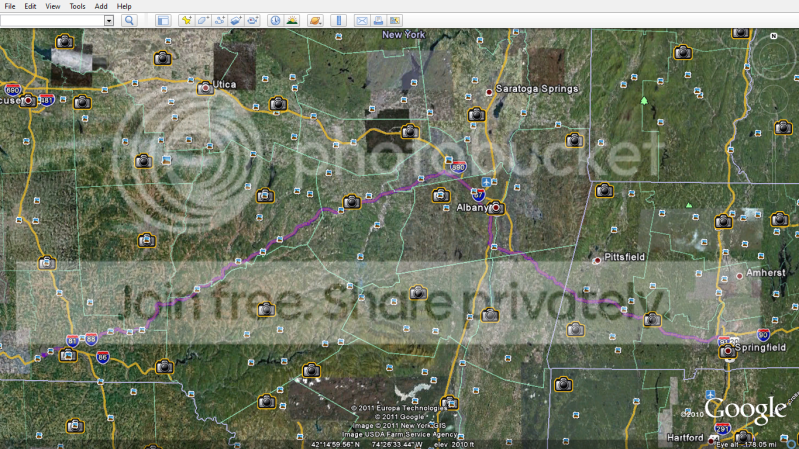The image size is (799, 449).
Task: Open the camera icon at Springfield
Action: (x=728, y=351)
